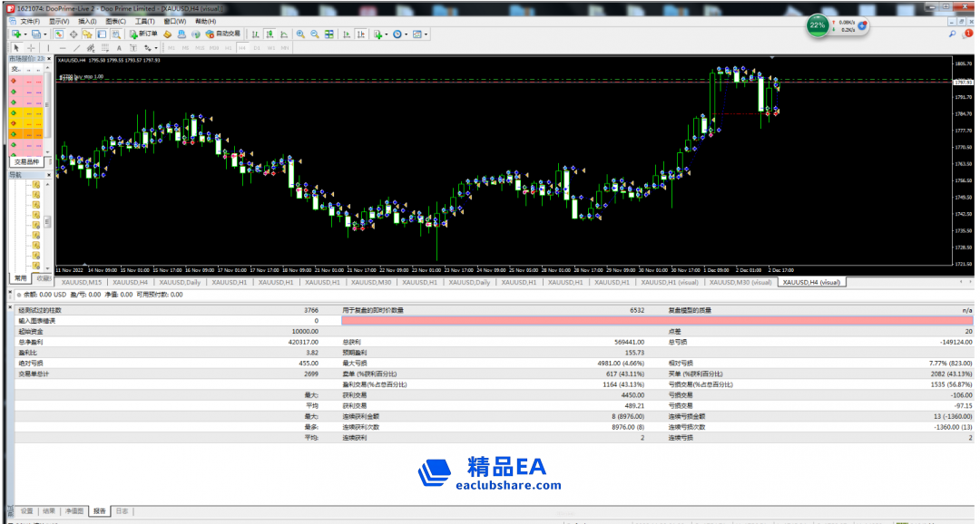Open the 图表(C) menu
The width and height of the screenshot is (980, 524).
pos(115,21)
